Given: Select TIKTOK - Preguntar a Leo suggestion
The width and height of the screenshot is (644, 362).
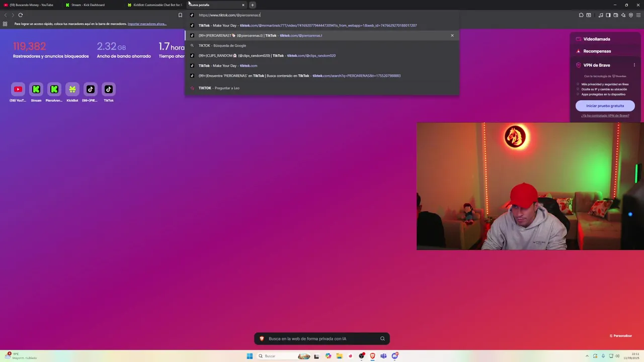Looking at the screenshot, I should click(322, 88).
